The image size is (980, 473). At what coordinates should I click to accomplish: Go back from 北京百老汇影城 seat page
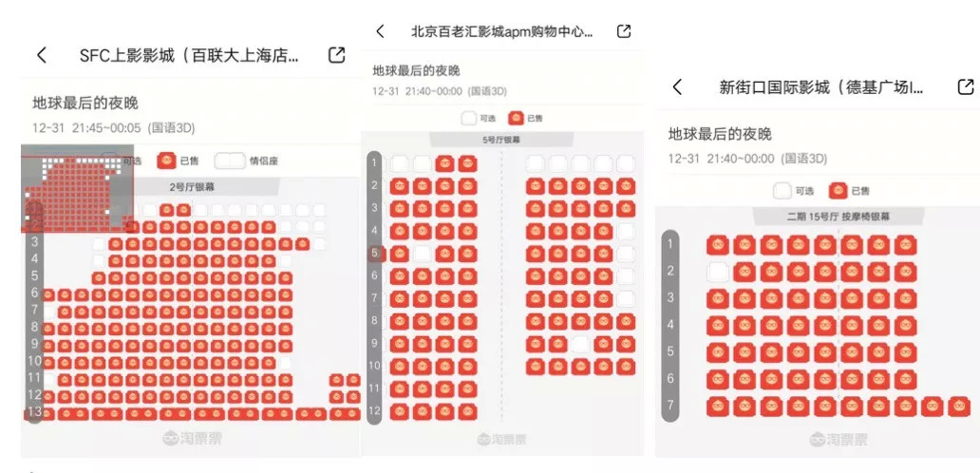tap(380, 31)
